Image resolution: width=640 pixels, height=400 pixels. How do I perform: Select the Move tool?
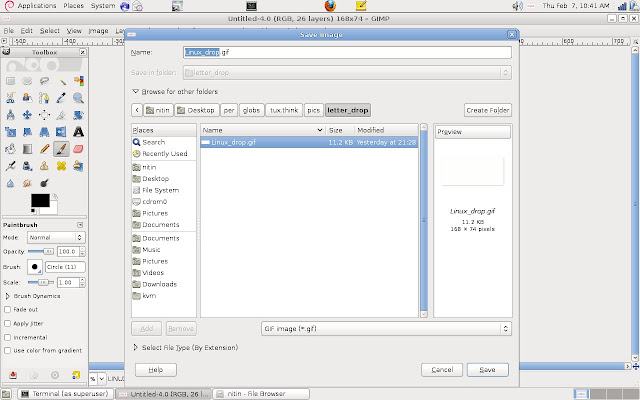[x=27, y=115]
